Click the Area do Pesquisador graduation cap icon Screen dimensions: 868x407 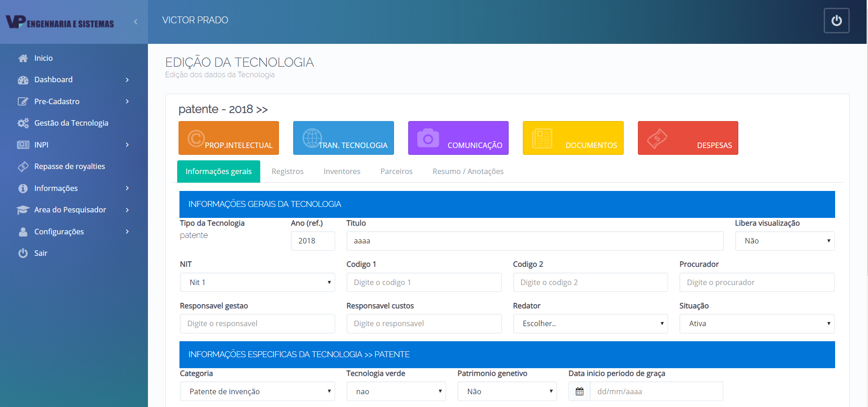click(23, 210)
